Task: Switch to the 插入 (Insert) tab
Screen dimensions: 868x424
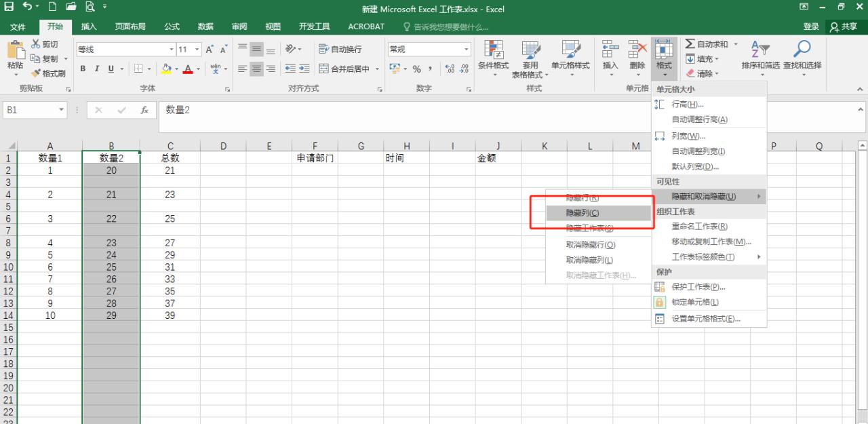Action: point(89,26)
